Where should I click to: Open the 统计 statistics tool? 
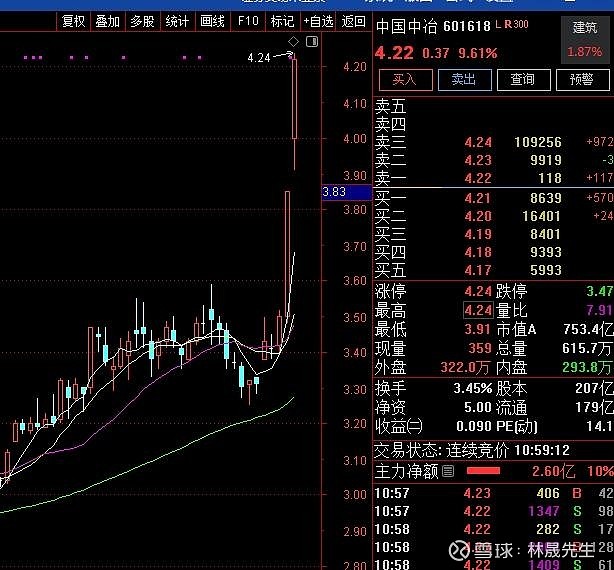(177, 21)
